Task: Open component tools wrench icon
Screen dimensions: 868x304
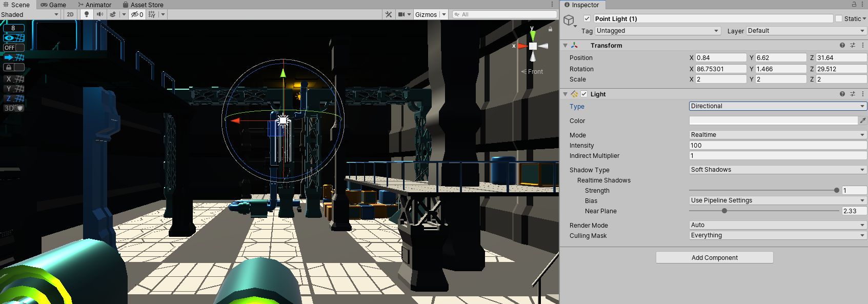Action: [x=389, y=14]
